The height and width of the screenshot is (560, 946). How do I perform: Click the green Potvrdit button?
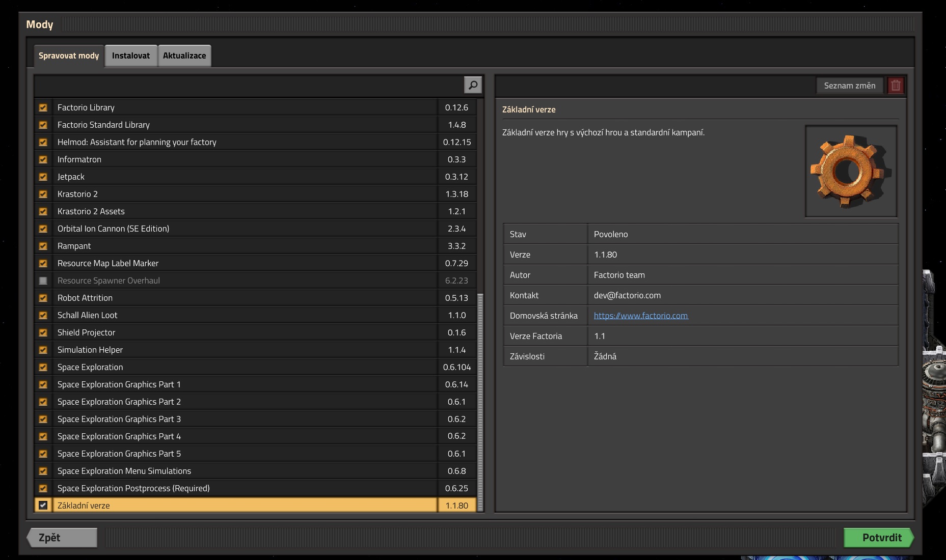pyautogui.click(x=879, y=538)
